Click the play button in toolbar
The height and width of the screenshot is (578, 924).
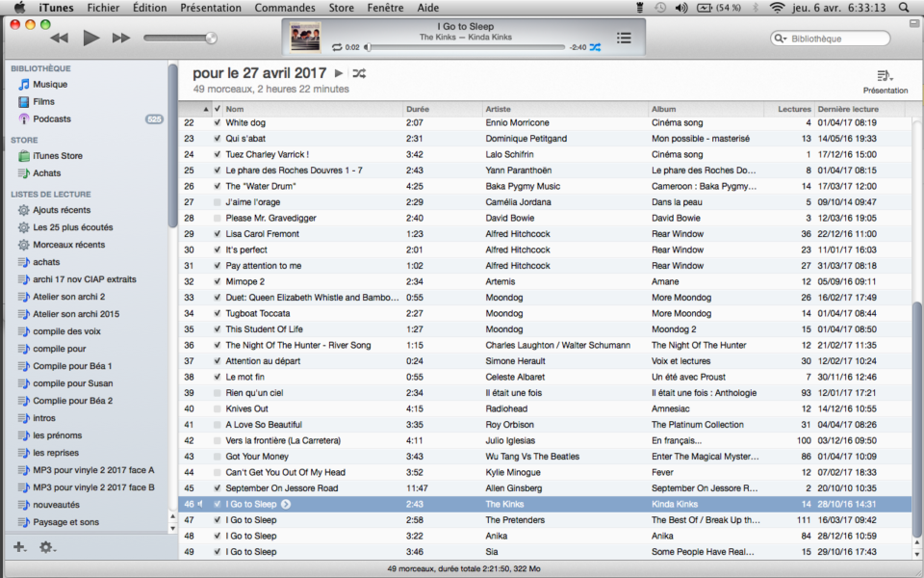[90, 39]
